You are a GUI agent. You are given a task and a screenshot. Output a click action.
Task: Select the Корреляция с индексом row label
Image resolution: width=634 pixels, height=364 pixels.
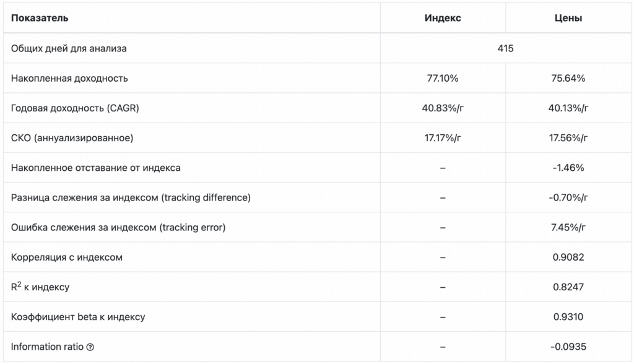point(67,258)
